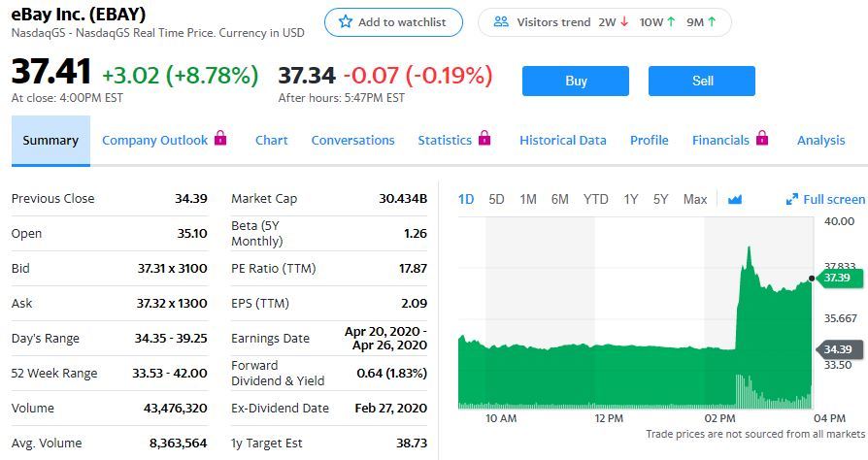This screenshot has height=460, width=868.
Task: Click the Open value 35.10
Action: click(192, 233)
